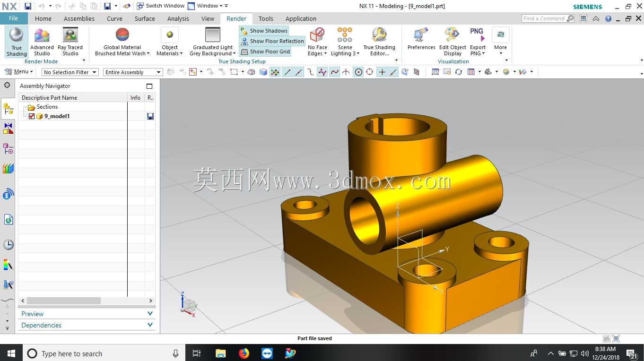Open the Window menu button
This screenshot has width=644, height=361.
tap(204, 6)
